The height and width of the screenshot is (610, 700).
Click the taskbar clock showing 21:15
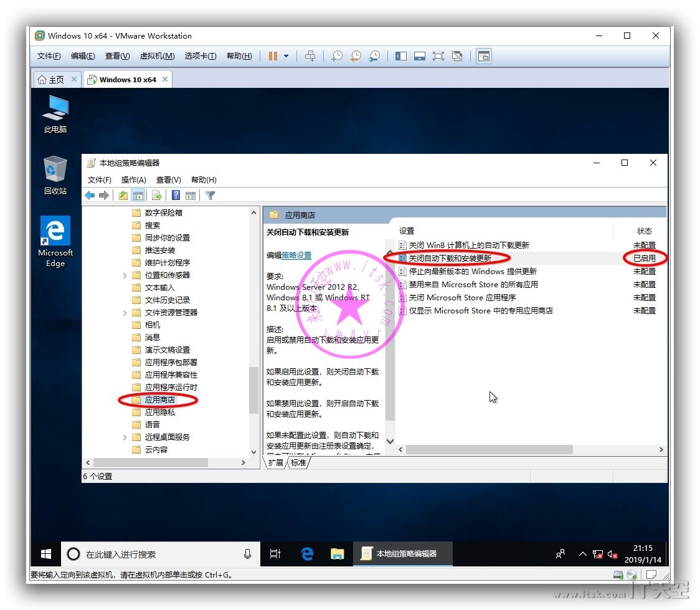click(643, 554)
